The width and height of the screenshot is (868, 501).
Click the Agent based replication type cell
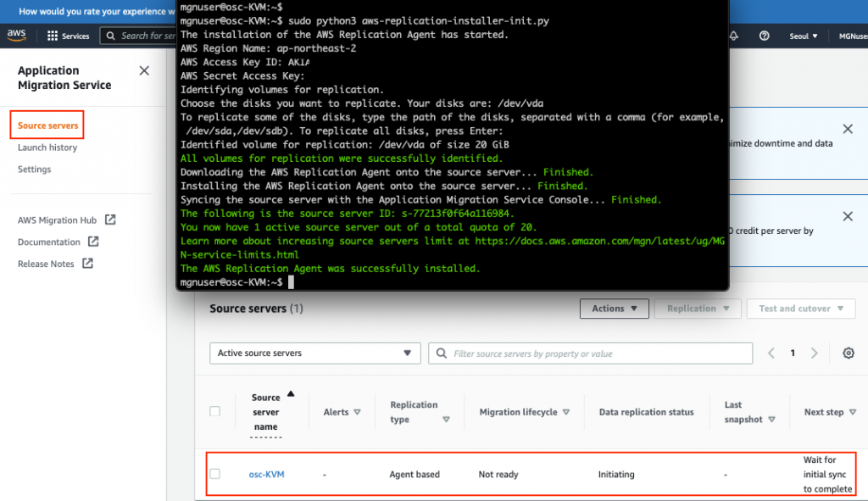click(x=415, y=475)
